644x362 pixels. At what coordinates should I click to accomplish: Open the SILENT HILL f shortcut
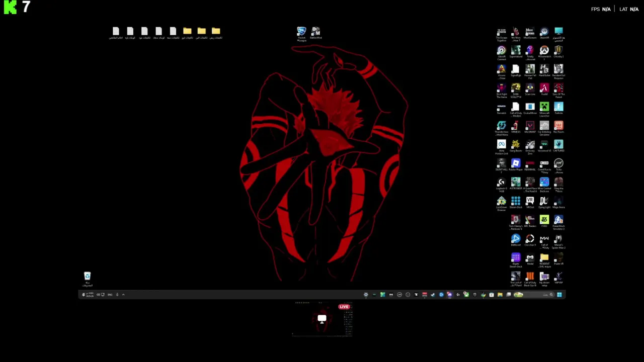(x=502, y=166)
